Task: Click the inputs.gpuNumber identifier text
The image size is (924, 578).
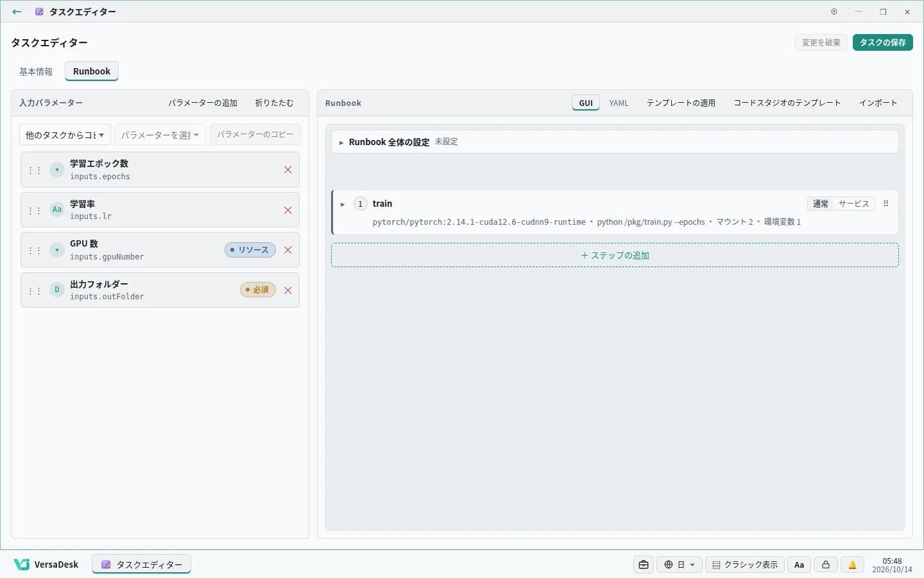Action: tap(107, 257)
